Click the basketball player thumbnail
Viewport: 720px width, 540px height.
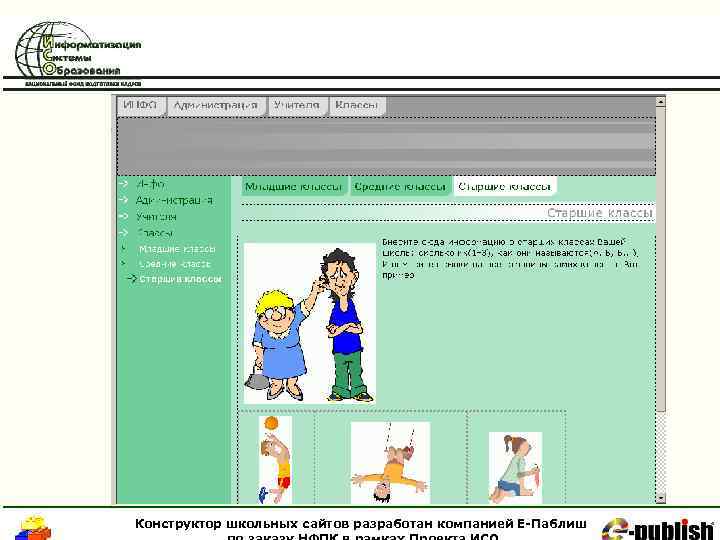point(275,460)
